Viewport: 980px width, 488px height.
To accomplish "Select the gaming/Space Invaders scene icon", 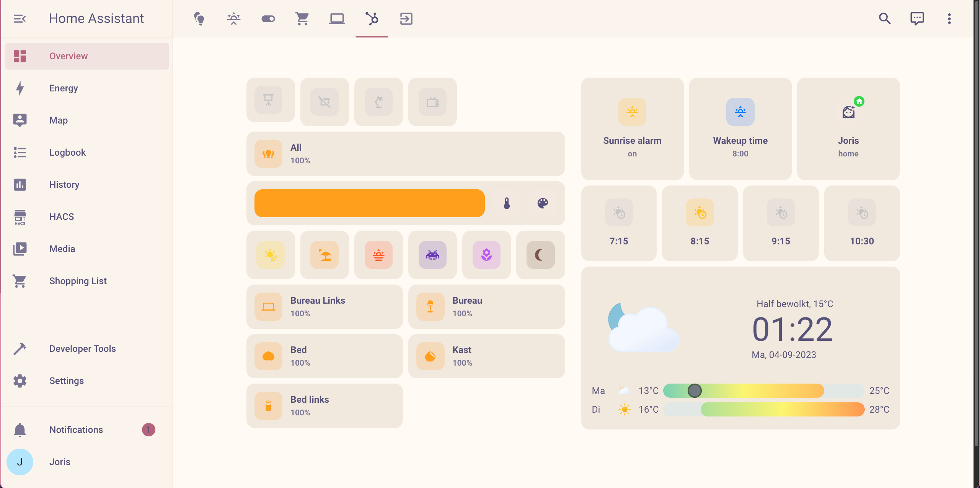I will click(x=432, y=255).
